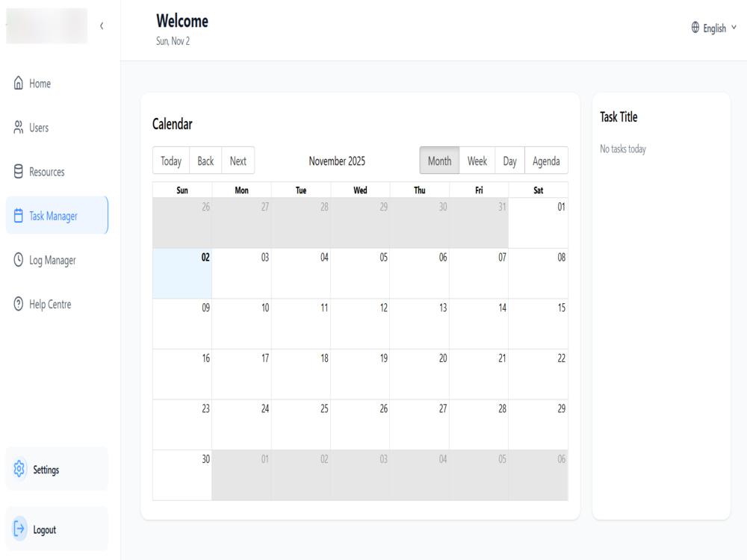Switch calendar to Week view

pos(477,161)
